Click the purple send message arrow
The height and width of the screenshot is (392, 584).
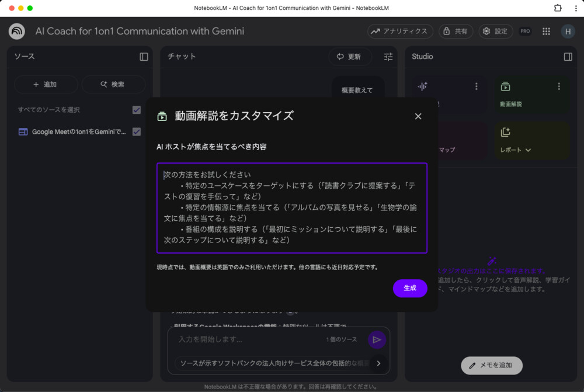click(x=377, y=339)
